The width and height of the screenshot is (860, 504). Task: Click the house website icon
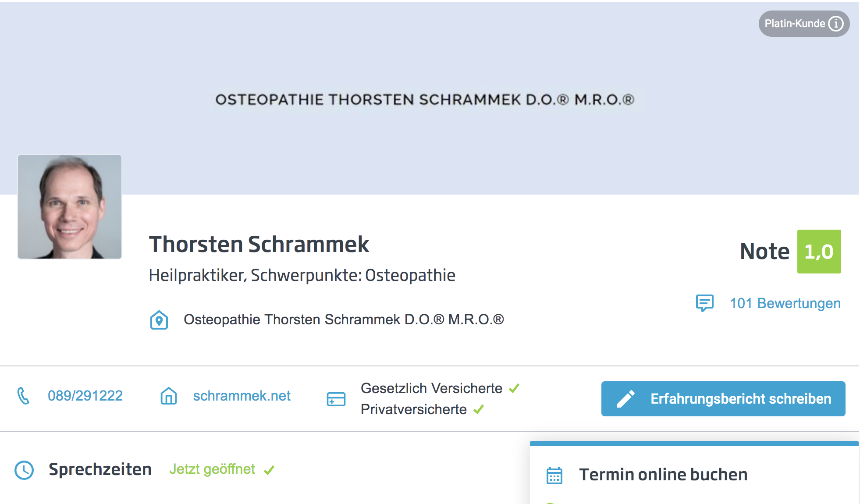coord(169,396)
